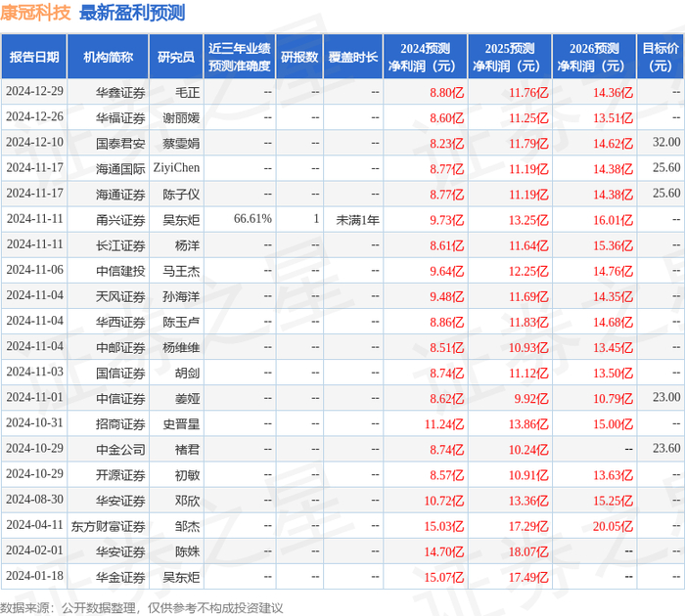Click 16.01亿 in the 甬兴证券 row

[613, 220]
